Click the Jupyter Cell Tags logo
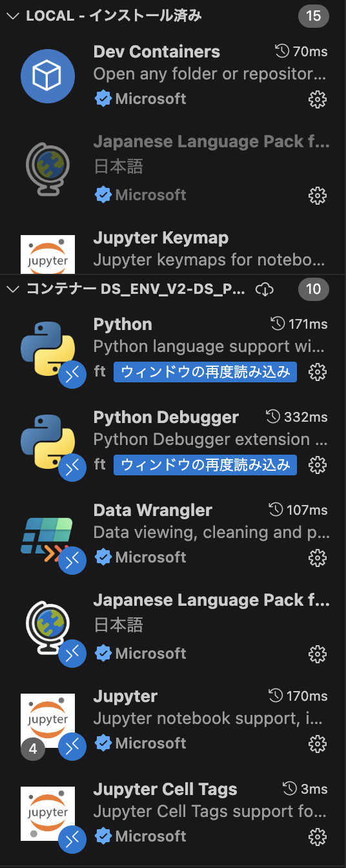 coord(48,814)
